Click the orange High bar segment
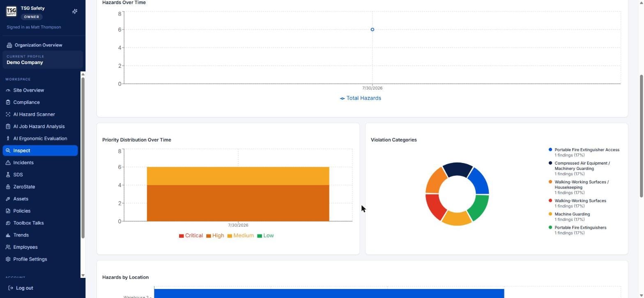This screenshot has height=298, width=644. point(238,203)
